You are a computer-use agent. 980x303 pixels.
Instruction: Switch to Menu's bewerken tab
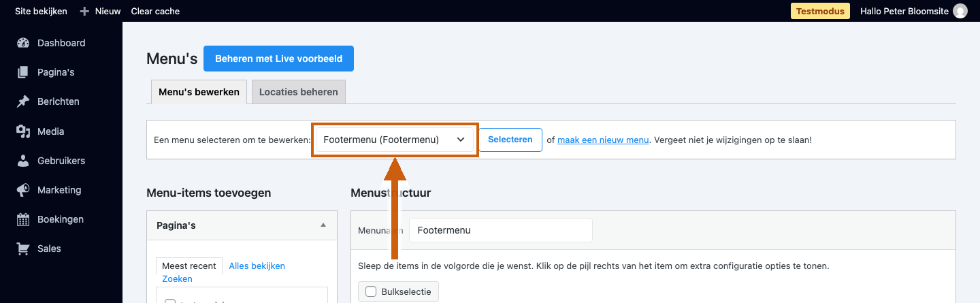tap(199, 92)
